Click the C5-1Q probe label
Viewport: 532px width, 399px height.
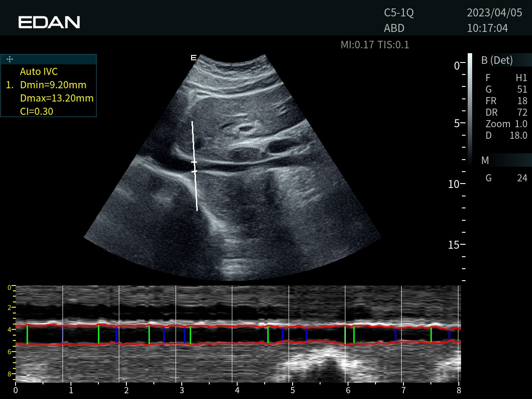click(399, 13)
